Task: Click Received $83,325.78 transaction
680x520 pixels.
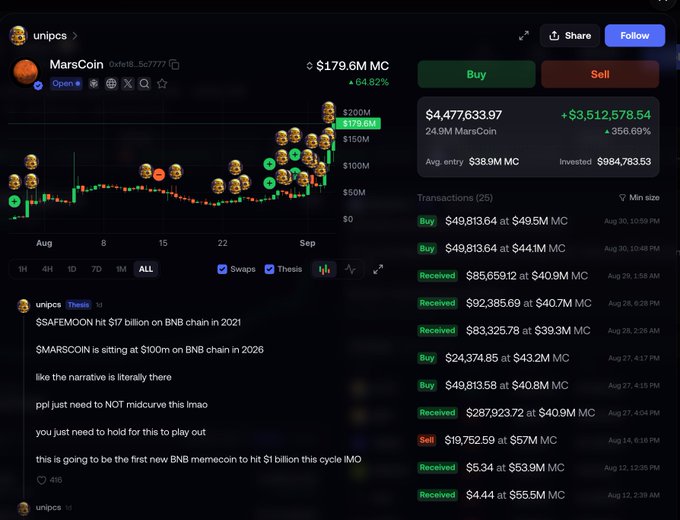Action: click(x=538, y=330)
